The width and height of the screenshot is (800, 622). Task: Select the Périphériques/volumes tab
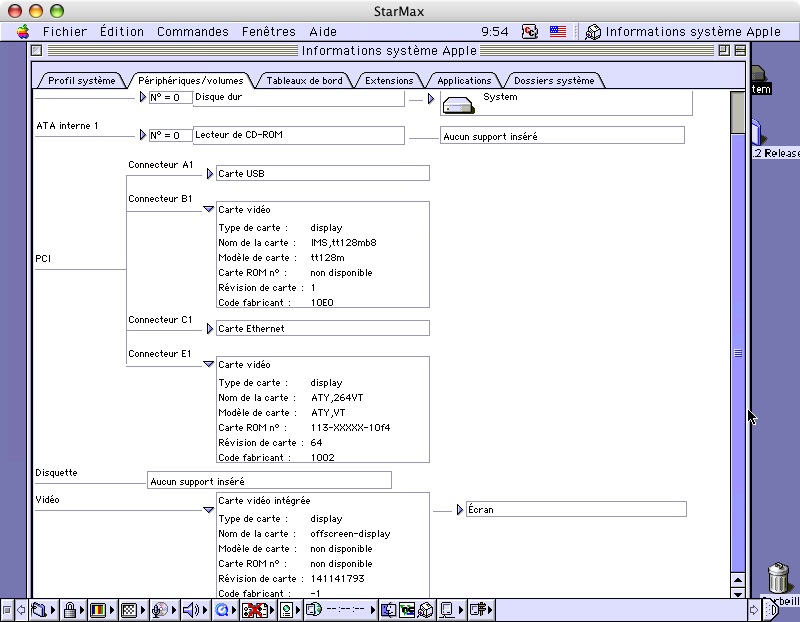click(191, 81)
